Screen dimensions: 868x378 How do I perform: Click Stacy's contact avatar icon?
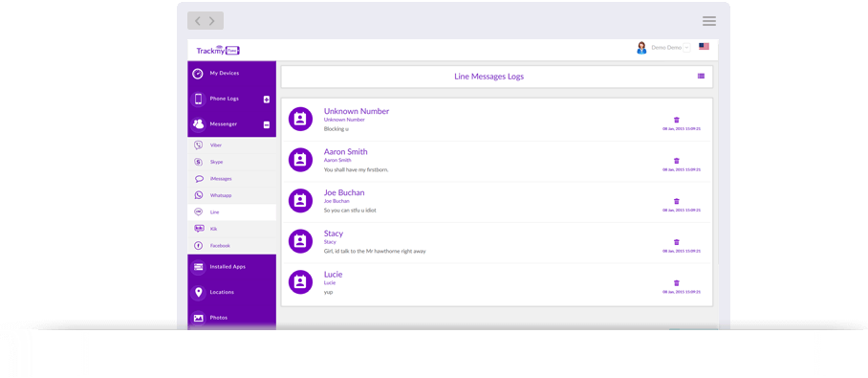click(x=300, y=242)
